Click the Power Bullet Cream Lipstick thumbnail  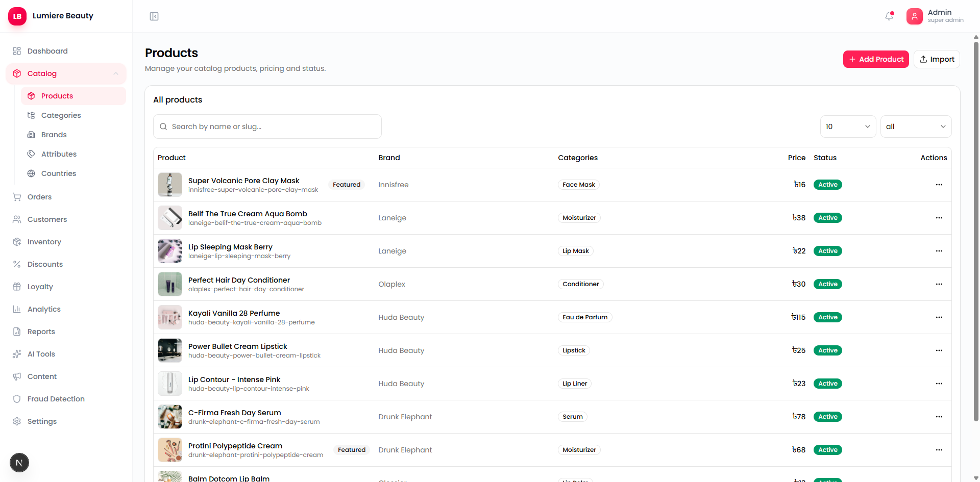point(170,350)
